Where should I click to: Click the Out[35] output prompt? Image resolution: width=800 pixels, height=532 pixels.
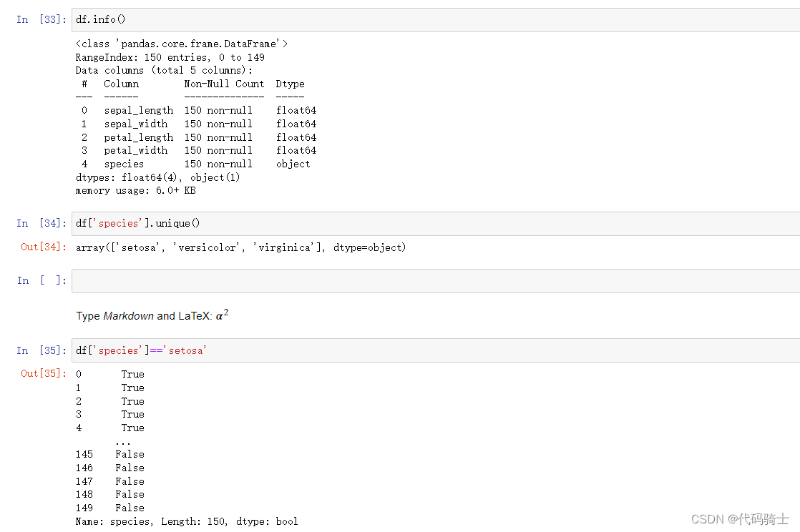point(44,373)
